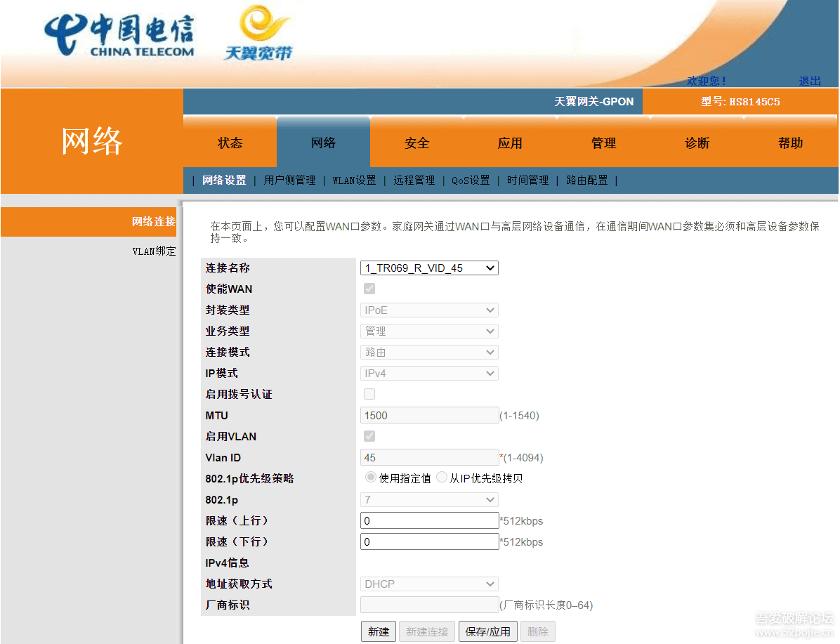Select 网络连接 in the sidebar

(x=88, y=222)
